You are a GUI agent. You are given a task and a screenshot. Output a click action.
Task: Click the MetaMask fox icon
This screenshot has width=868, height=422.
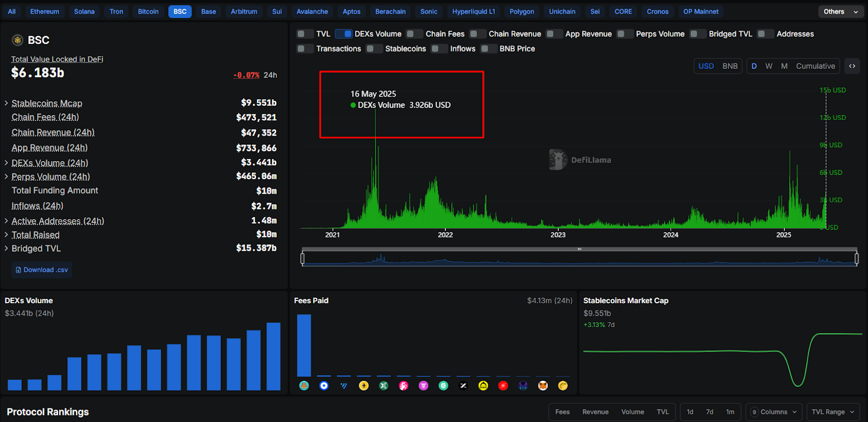pyautogui.click(x=543, y=386)
